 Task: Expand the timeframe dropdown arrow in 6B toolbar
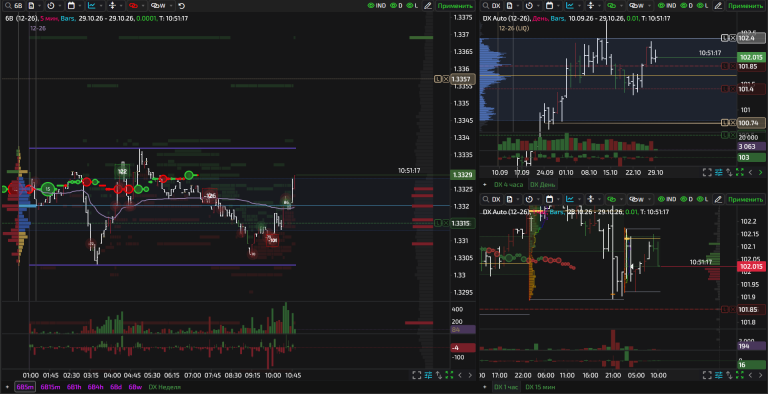(60, 6)
